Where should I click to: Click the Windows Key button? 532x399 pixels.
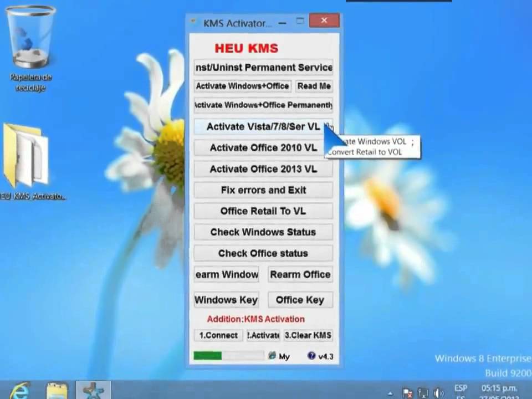(227, 300)
